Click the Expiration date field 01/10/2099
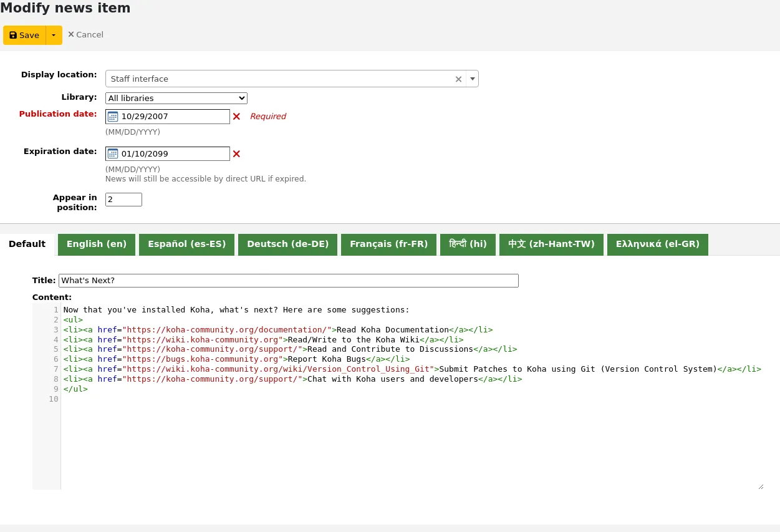780x532 pixels. (x=168, y=154)
